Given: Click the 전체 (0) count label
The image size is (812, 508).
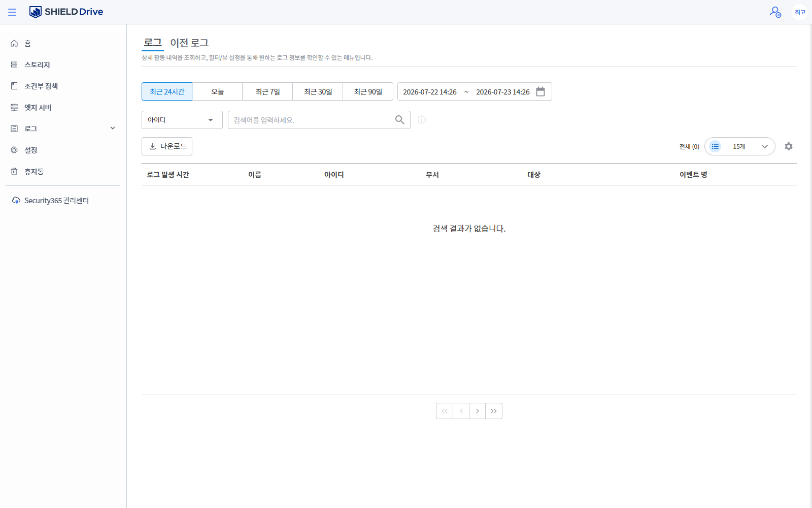Looking at the screenshot, I should pos(689,146).
